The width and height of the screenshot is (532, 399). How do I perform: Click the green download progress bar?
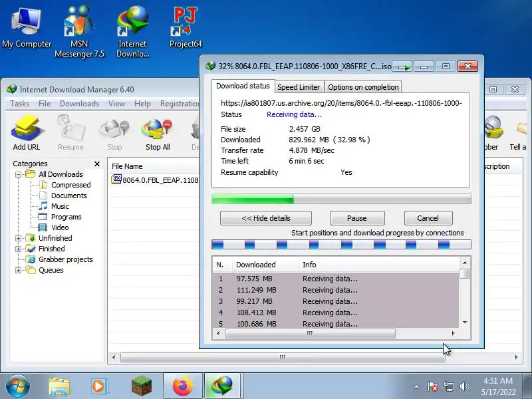point(341,199)
